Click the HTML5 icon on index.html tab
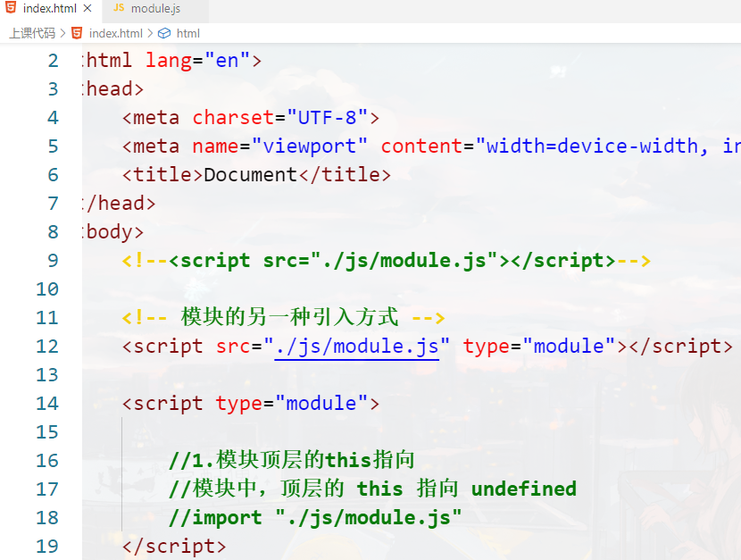 11,7
